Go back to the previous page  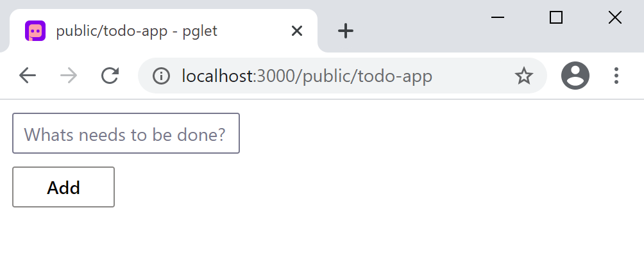click(28, 76)
